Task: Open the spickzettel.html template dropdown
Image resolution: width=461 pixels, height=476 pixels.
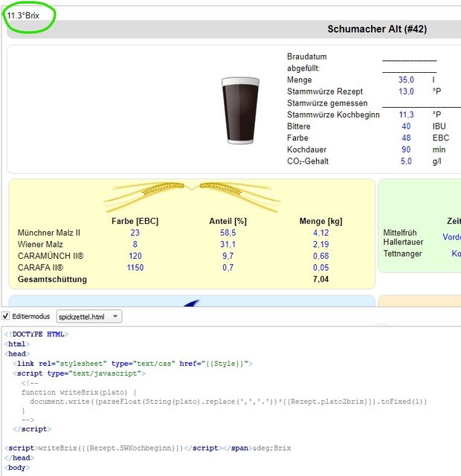Action: click(x=89, y=317)
